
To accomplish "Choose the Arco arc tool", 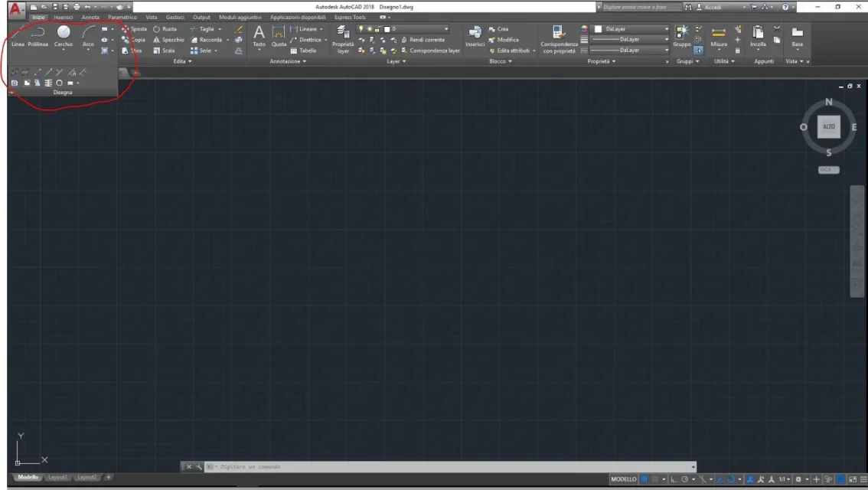I will pyautogui.click(x=88, y=36).
